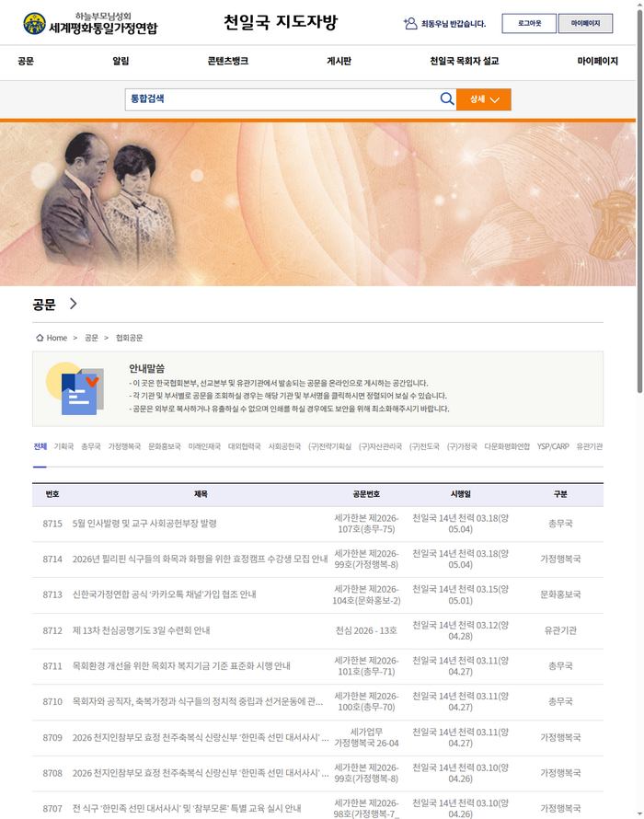Click document number 천심 2026 - 13호

click(x=366, y=630)
